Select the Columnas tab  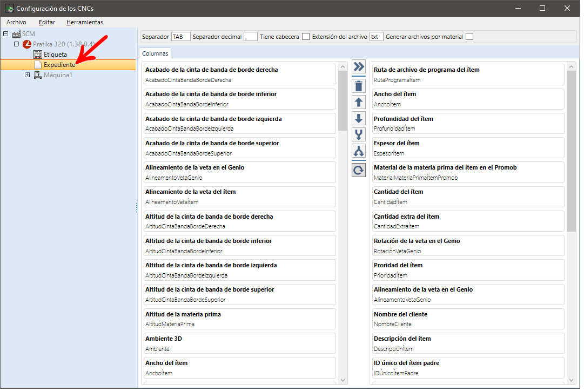coord(155,53)
